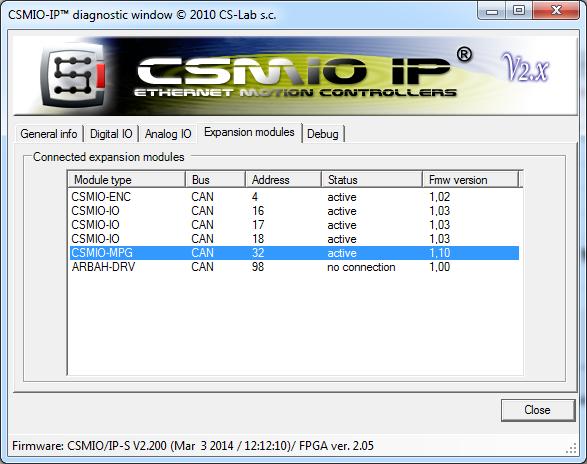This screenshot has width=587, height=464.
Task: Maximize the diagnostic window
Action: coord(518,10)
